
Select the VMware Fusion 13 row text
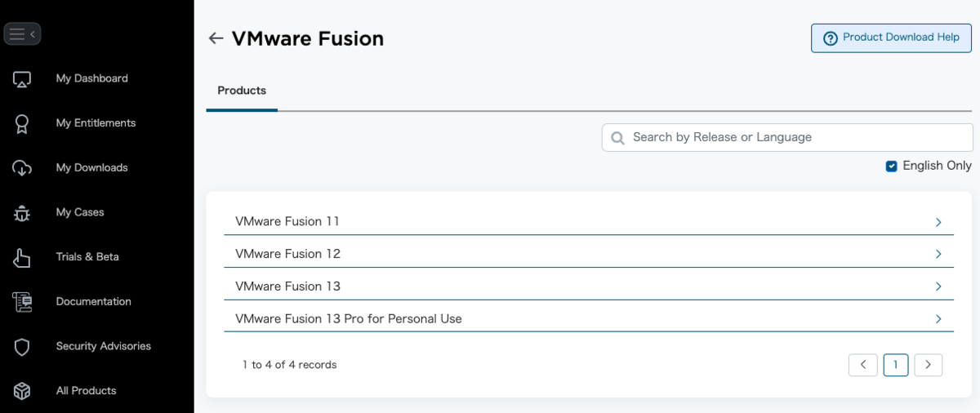tap(287, 286)
